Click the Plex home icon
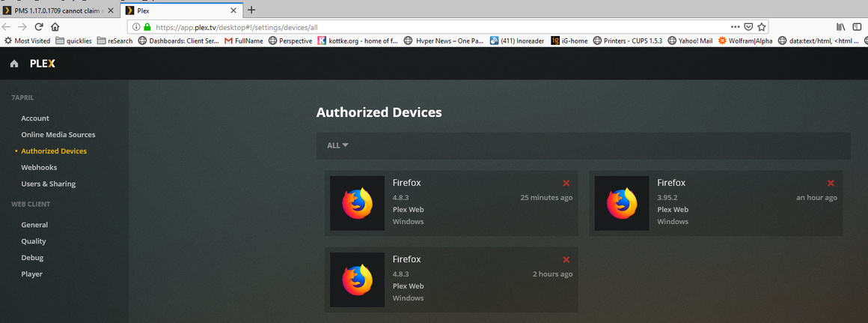This screenshot has height=323, width=868. coord(14,64)
